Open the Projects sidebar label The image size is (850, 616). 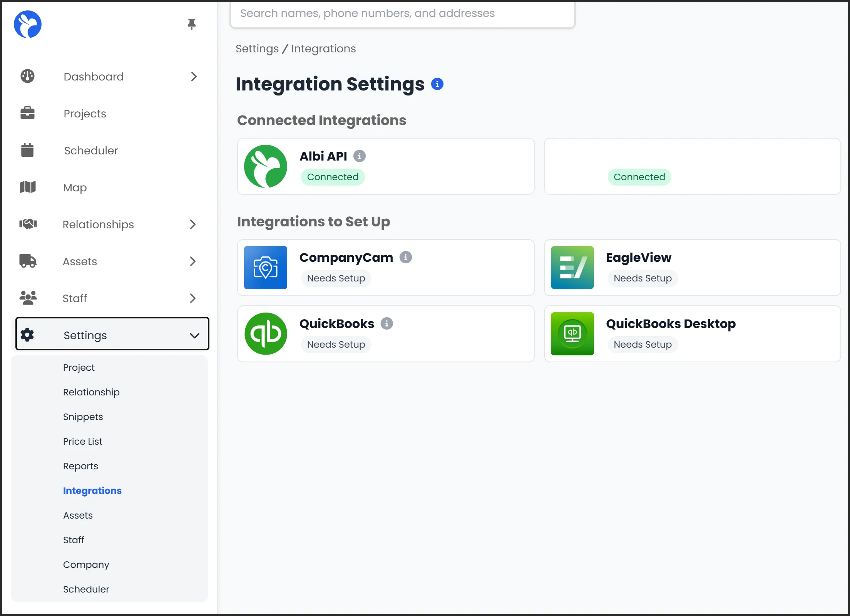click(x=85, y=113)
